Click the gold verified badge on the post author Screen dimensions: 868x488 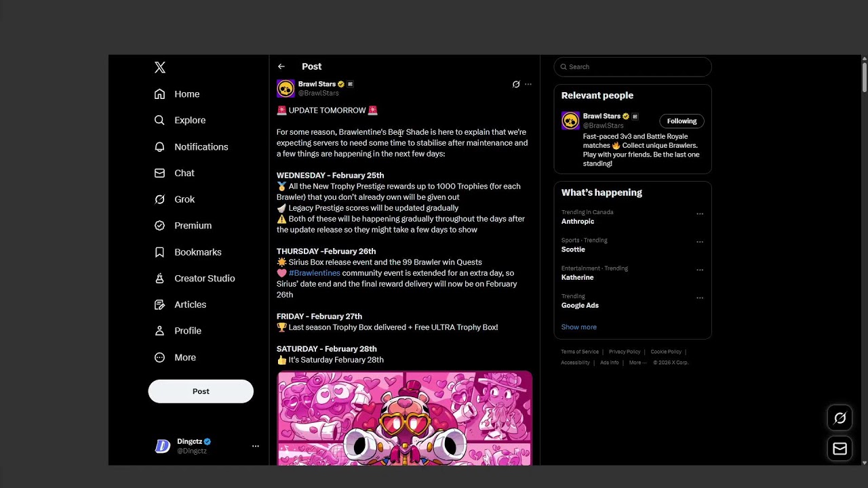pyautogui.click(x=341, y=84)
